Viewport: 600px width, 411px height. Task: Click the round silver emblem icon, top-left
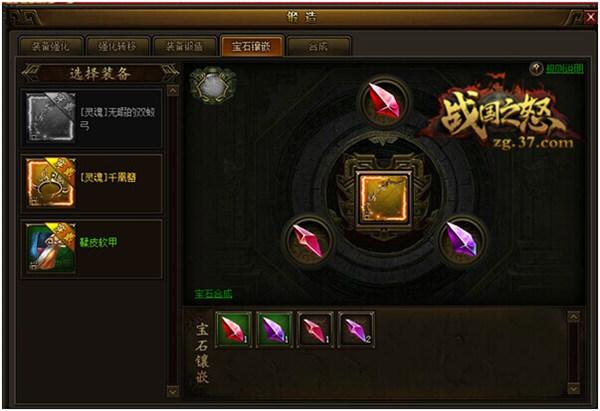tap(213, 85)
